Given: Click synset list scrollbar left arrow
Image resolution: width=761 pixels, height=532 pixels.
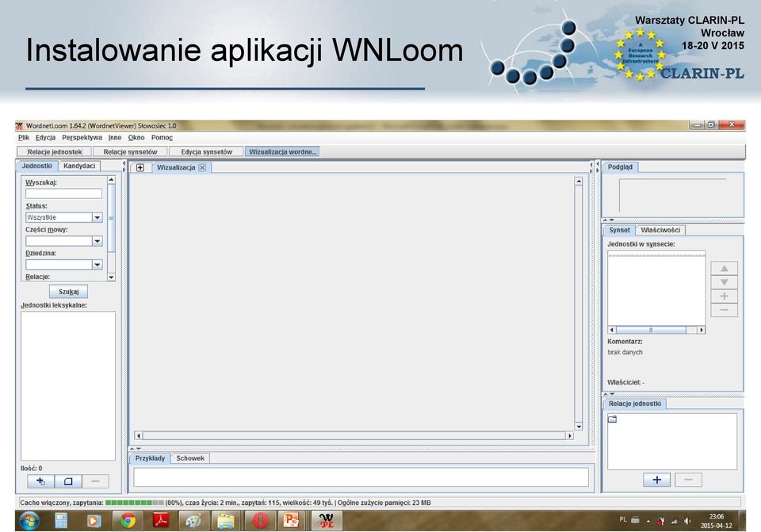Looking at the screenshot, I should tap(612, 330).
